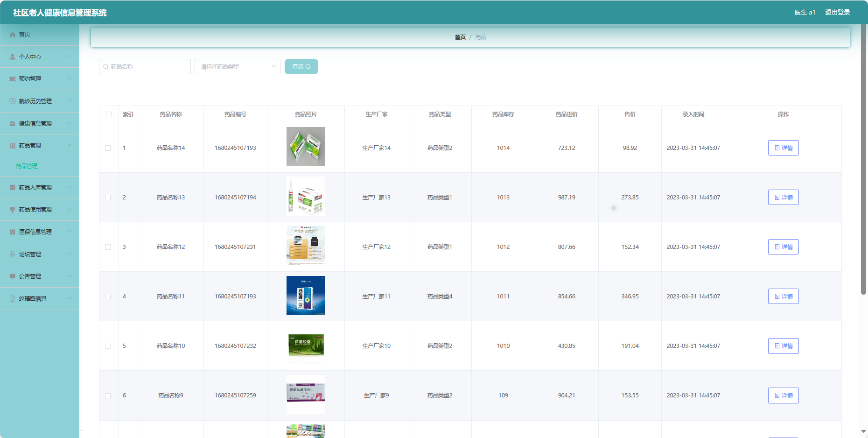Expand the 预约管理 menu arrow
The width and height of the screenshot is (868, 438).
click(x=70, y=78)
